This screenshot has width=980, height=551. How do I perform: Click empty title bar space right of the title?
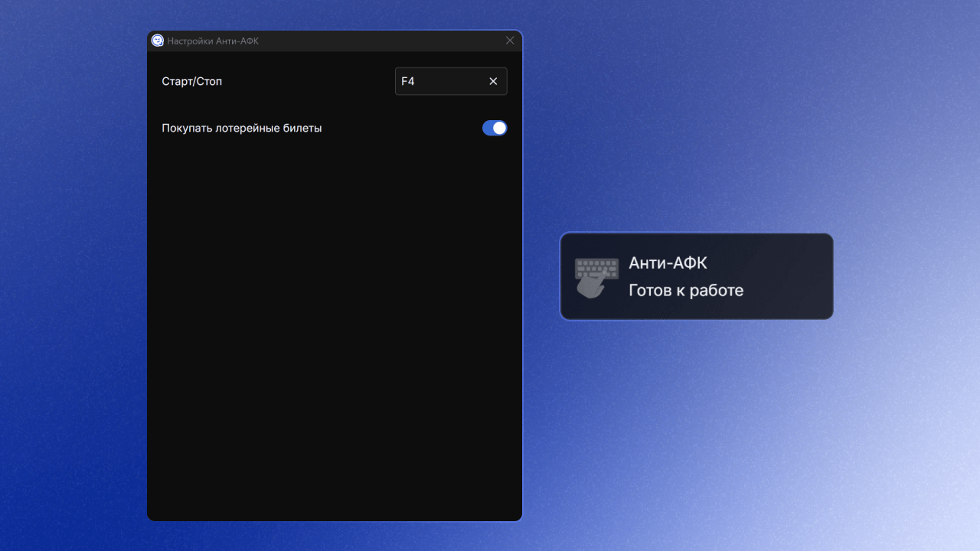coord(383,41)
